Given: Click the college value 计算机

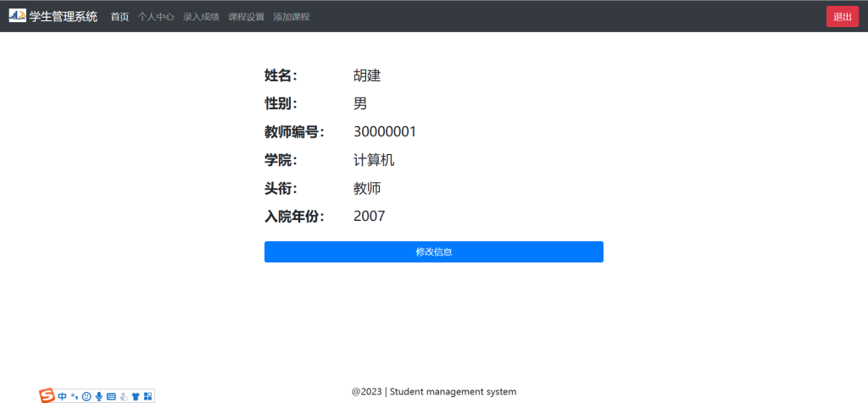Looking at the screenshot, I should (x=374, y=160).
